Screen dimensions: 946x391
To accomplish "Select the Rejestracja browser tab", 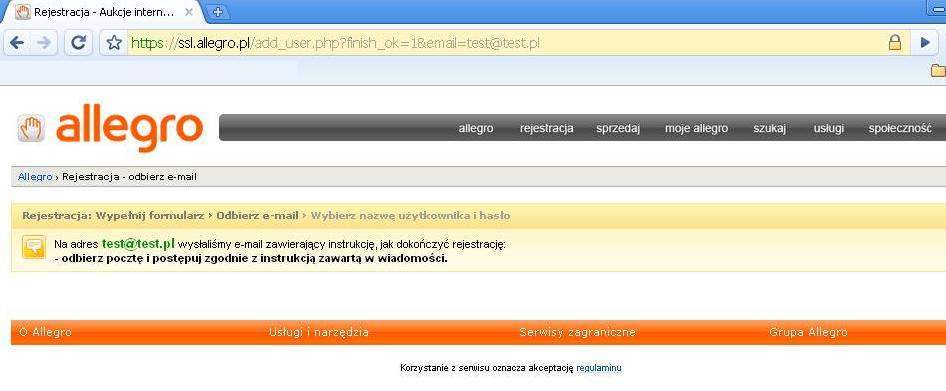I will click(x=103, y=12).
